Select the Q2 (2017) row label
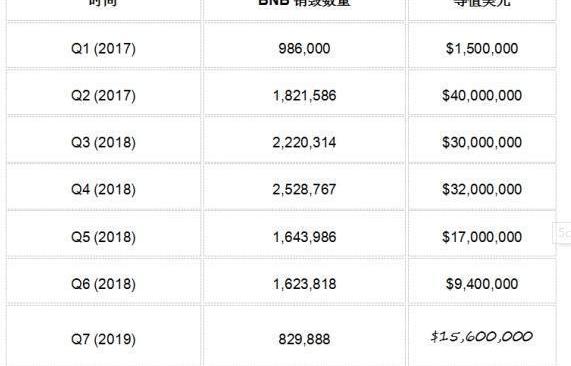 (x=103, y=95)
